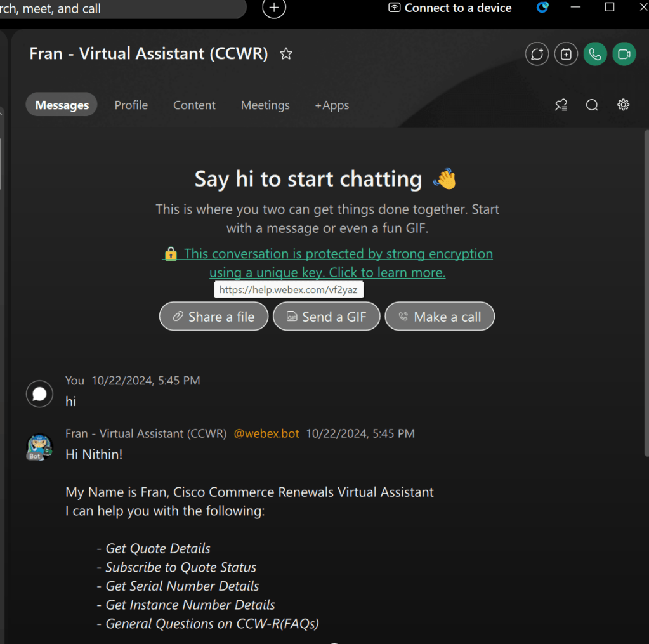
Task: Search within this conversation
Action: (x=591, y=105)
